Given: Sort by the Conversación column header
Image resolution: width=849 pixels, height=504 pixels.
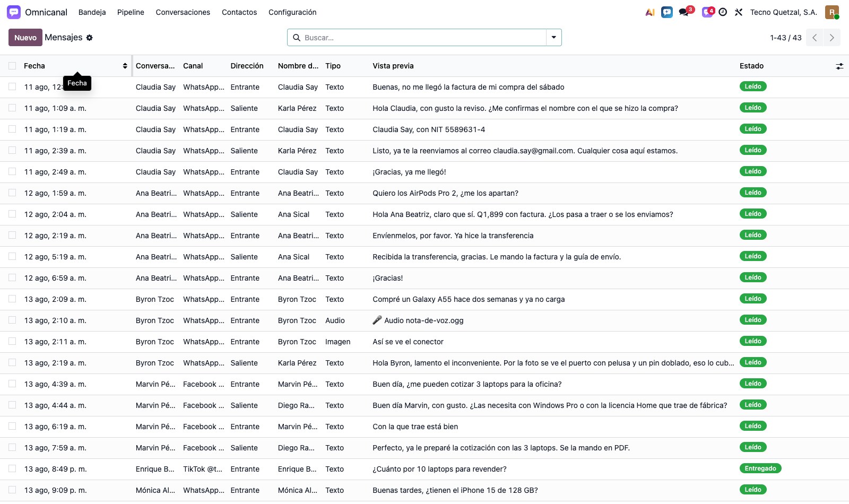Looking at the screenshot, I should (155, 66).
